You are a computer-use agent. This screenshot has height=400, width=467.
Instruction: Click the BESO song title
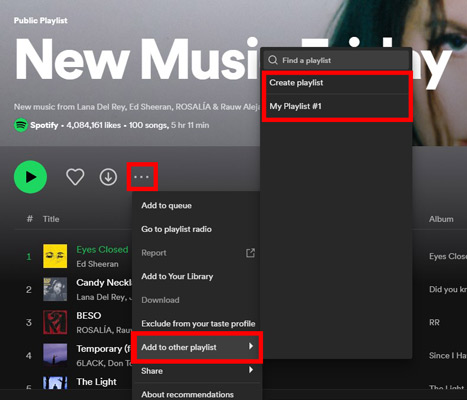(x=89, y=316)
